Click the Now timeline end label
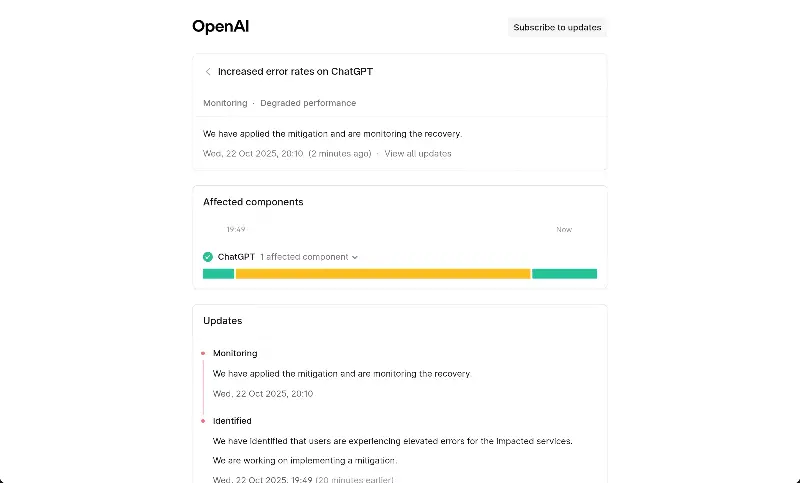Image resolution: width=800 pixels, height=483 pixels. pyautogui.click(x=564, y=229)
